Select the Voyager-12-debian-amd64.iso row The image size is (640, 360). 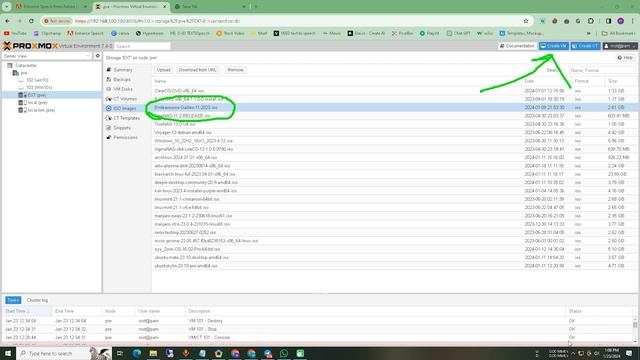point(394,132)
